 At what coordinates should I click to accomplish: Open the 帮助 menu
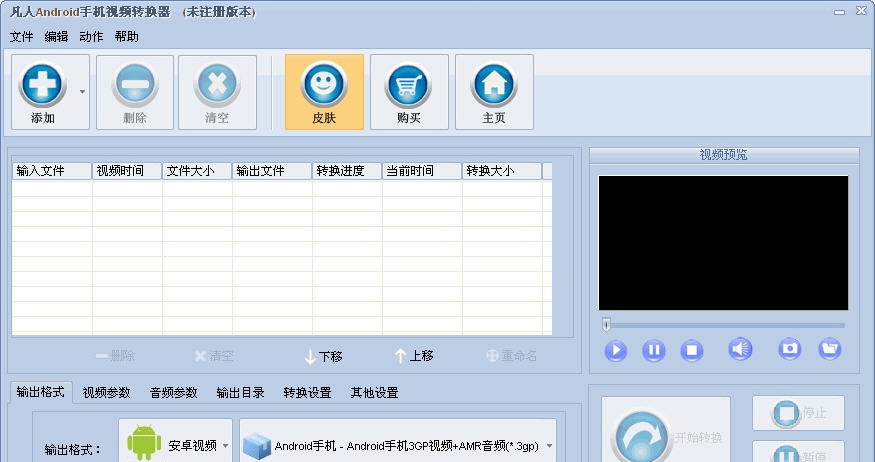[126, 37]
